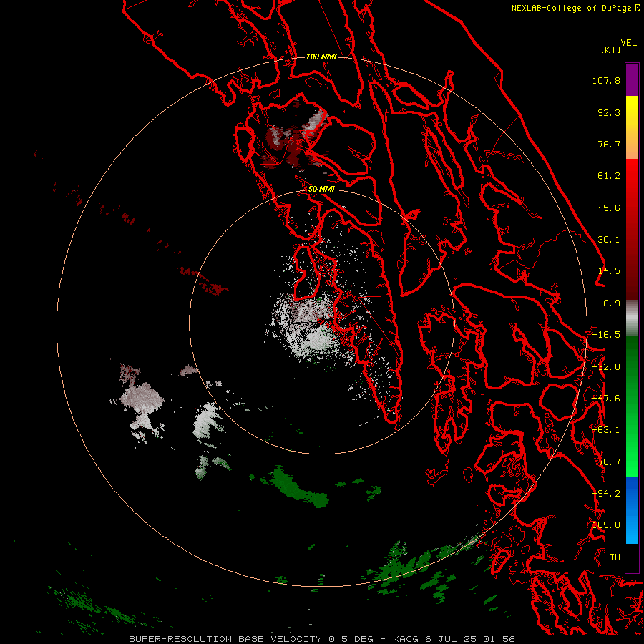
Task: Select the -32.0 legend value
Action: (x=606, y=367)
